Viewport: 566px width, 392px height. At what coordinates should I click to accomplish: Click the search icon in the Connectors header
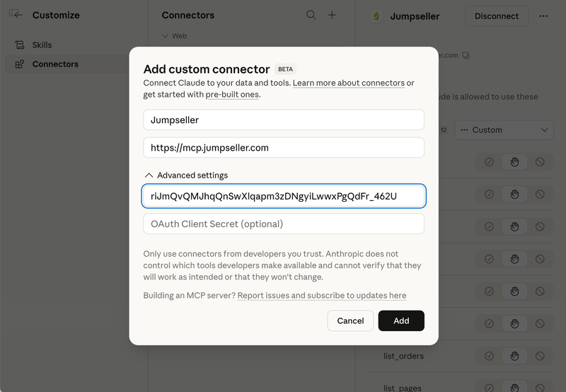[311, 15]
